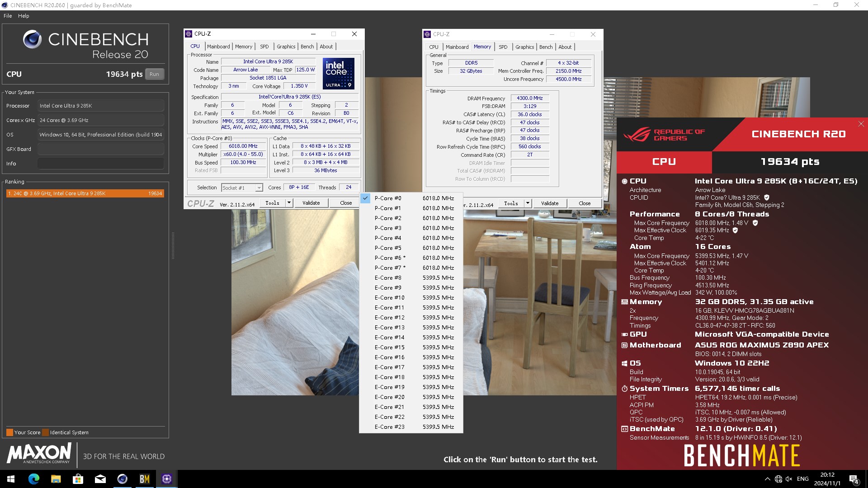Show hidden tray icons chevron
The image size is (868, 488).
coord(767,479)
